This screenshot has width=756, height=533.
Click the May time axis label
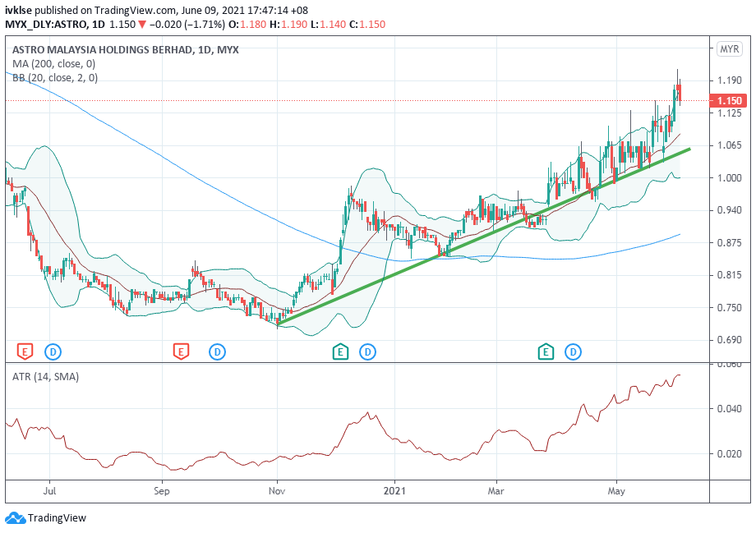616,491
